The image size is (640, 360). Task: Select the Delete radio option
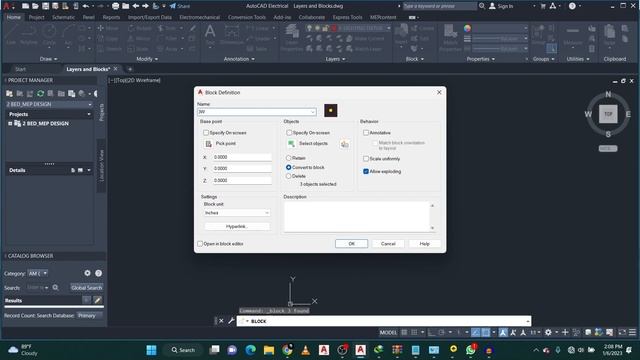pos(289,176)
